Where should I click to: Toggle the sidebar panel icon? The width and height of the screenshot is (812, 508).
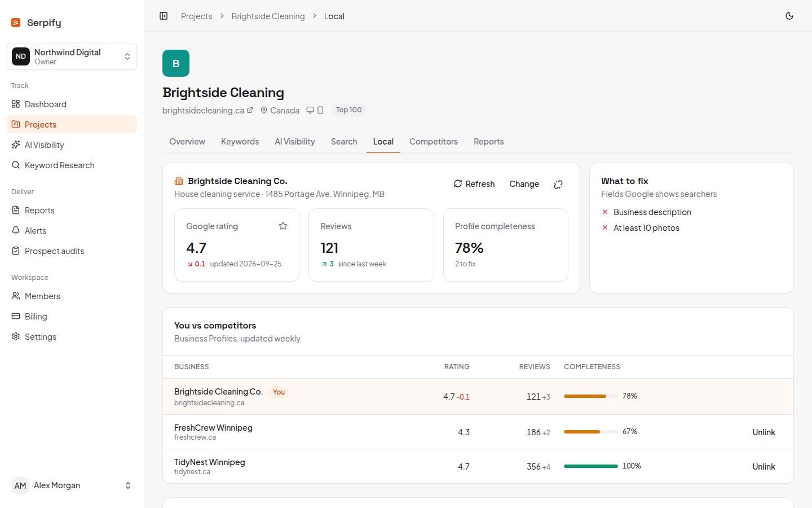[164, 16]
